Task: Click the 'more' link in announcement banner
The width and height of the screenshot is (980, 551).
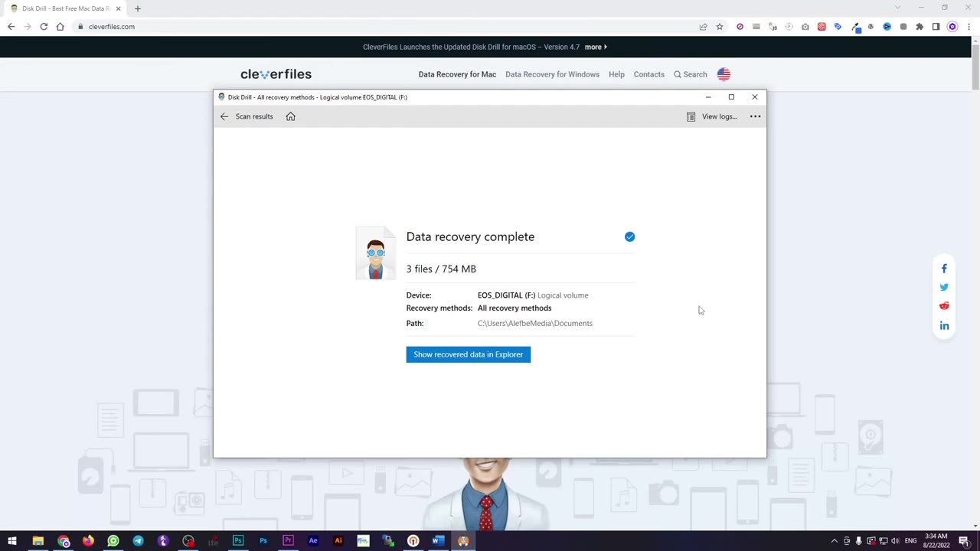Action: 596,47
